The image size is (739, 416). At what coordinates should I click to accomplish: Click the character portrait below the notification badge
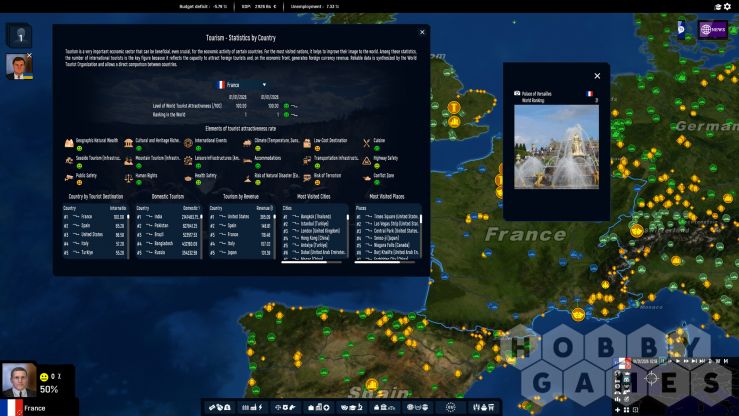coord(19,66)
